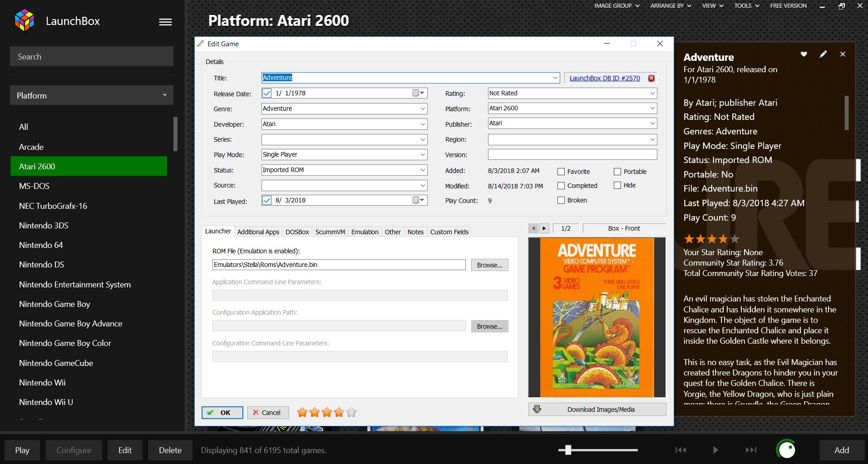
Task: Switch to the Notes tab
Action: point(415,232)
